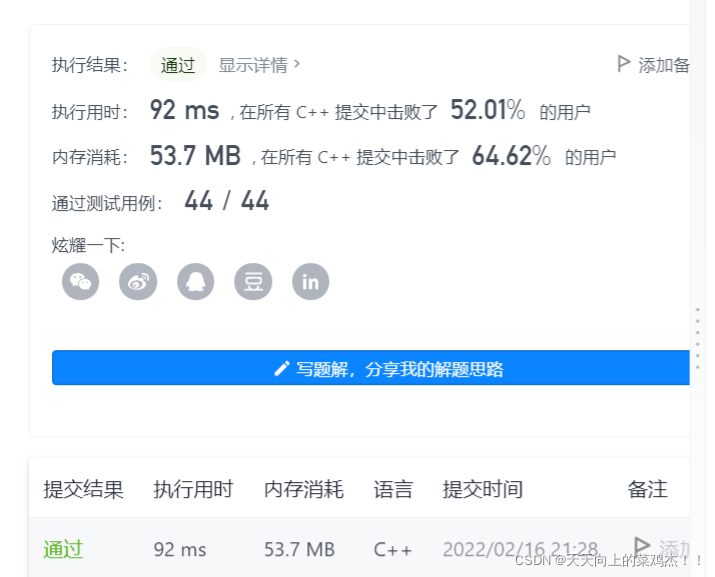
Task: Click the 添加备 note label at top right
Action: pyautogui.click(x=663, y=65)
